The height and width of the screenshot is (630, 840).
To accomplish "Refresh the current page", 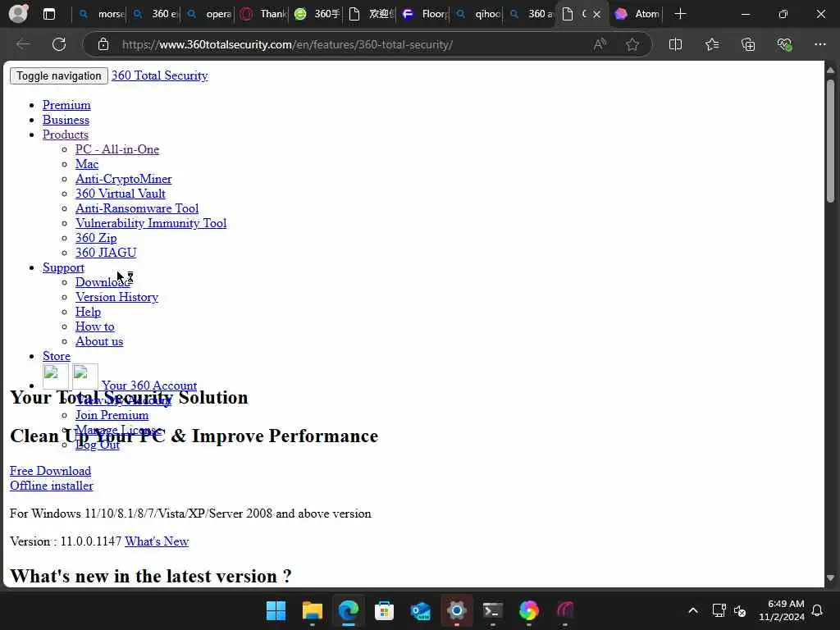I will 59,44.
